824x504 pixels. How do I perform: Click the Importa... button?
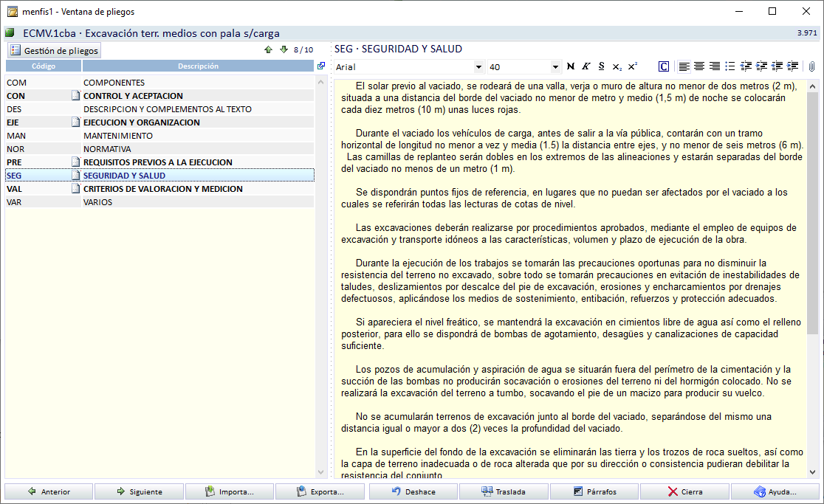[x=230, y=491]
